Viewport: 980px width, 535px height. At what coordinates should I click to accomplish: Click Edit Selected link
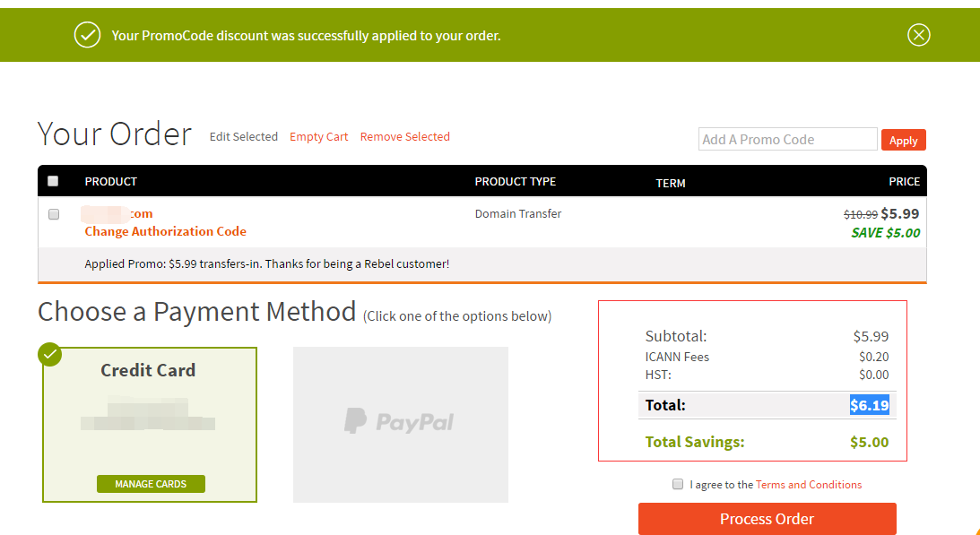tap(244, 137)
